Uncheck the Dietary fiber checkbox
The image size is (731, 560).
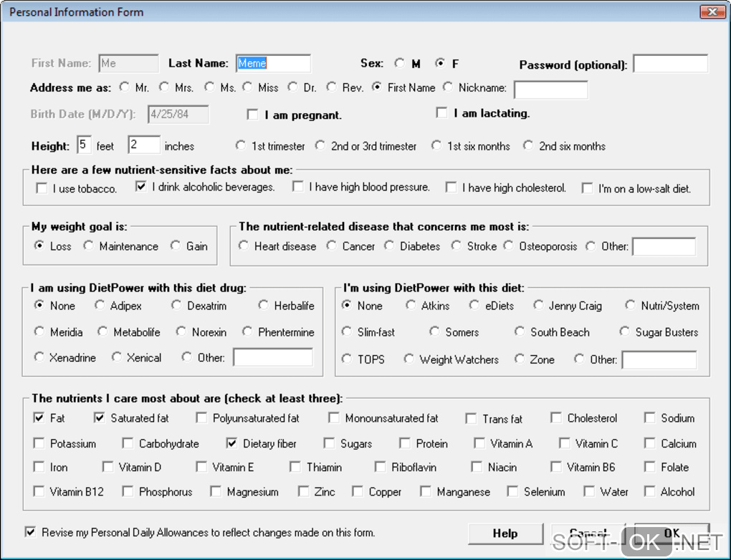(x=231, y=443)
